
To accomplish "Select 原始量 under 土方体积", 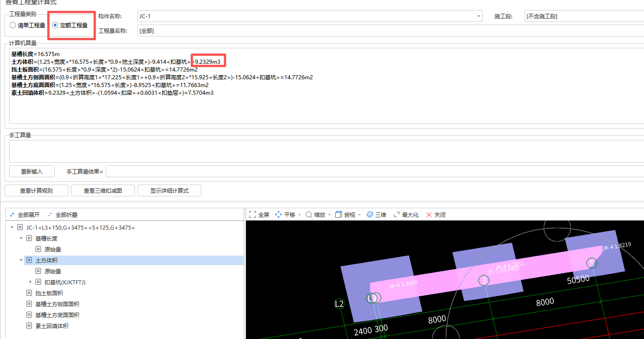I will [53, 271].
